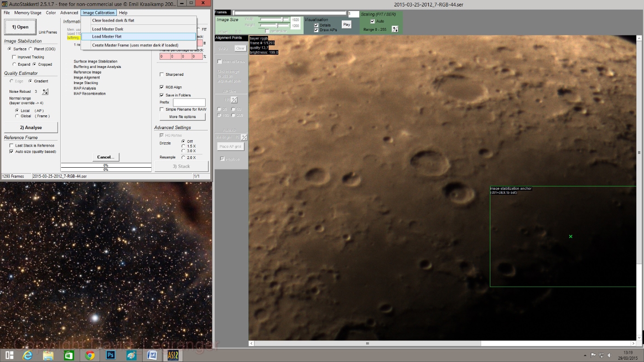Click the Scaling range adjust arrows icon

395,29
